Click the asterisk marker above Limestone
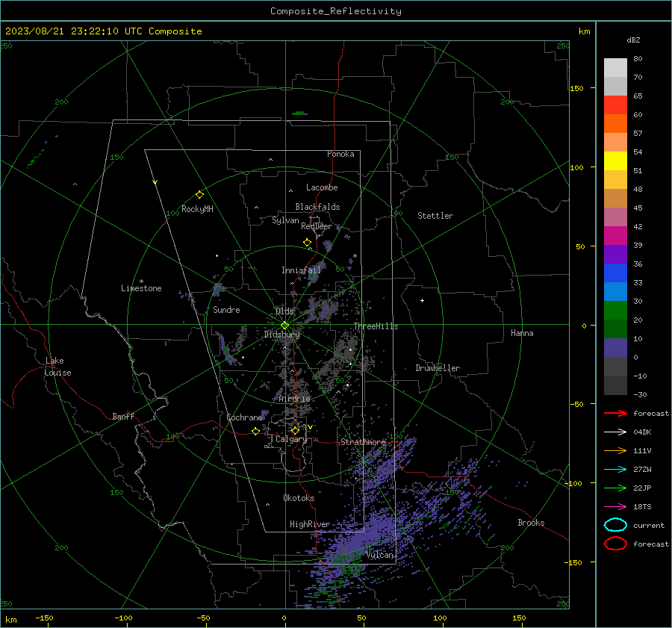 pyautogui.click(x=141, y=282)
